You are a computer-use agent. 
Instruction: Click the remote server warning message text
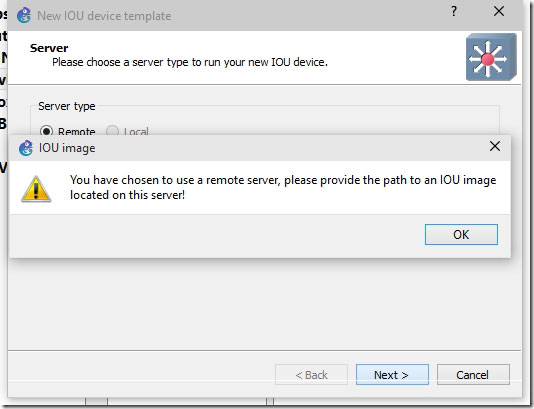click(x=283, y=187)
